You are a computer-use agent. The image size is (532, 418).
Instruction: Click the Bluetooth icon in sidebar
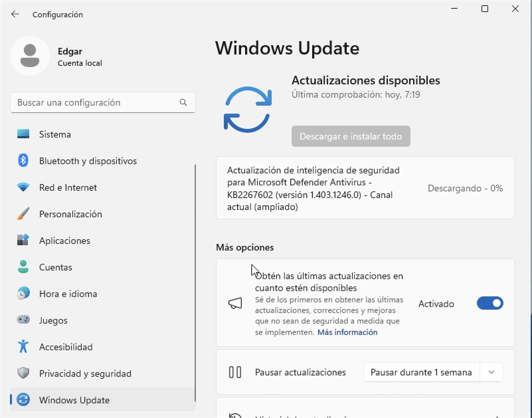click(23, 160)
